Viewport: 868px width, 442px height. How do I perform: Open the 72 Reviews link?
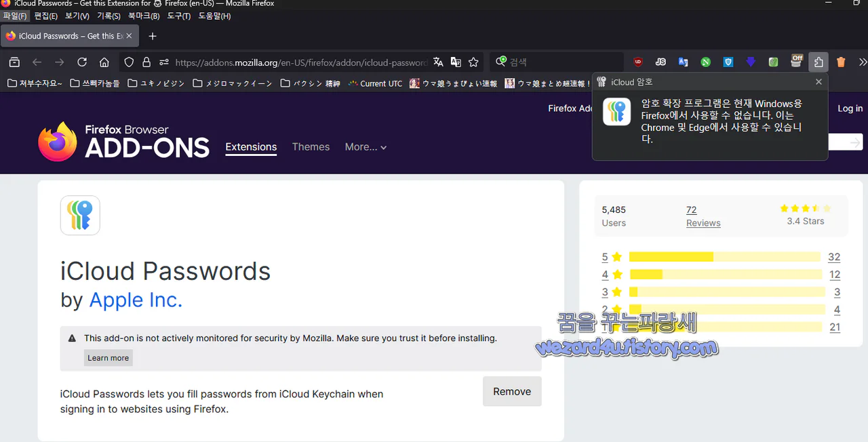[x=703, y=216]
